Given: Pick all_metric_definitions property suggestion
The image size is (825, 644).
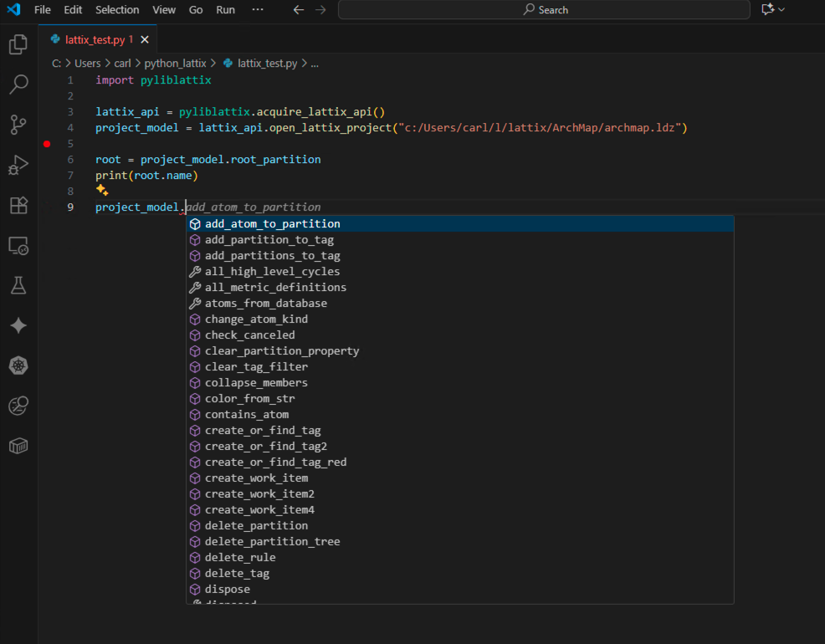Looking at the screenshot, I should coord(275,288).
